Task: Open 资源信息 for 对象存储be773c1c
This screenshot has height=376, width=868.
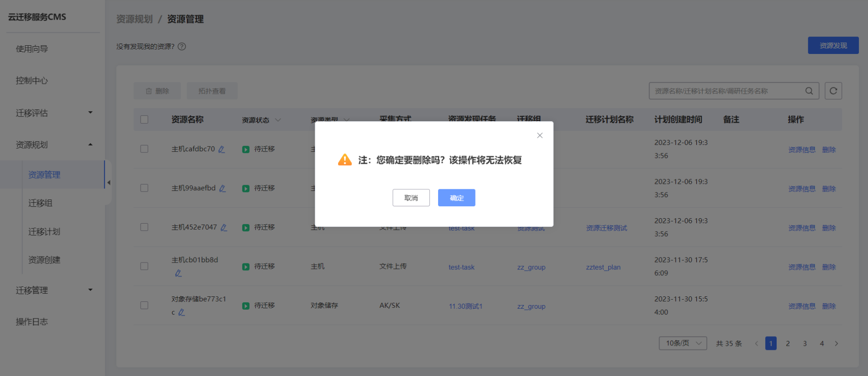Action: (x=802, y=306)
